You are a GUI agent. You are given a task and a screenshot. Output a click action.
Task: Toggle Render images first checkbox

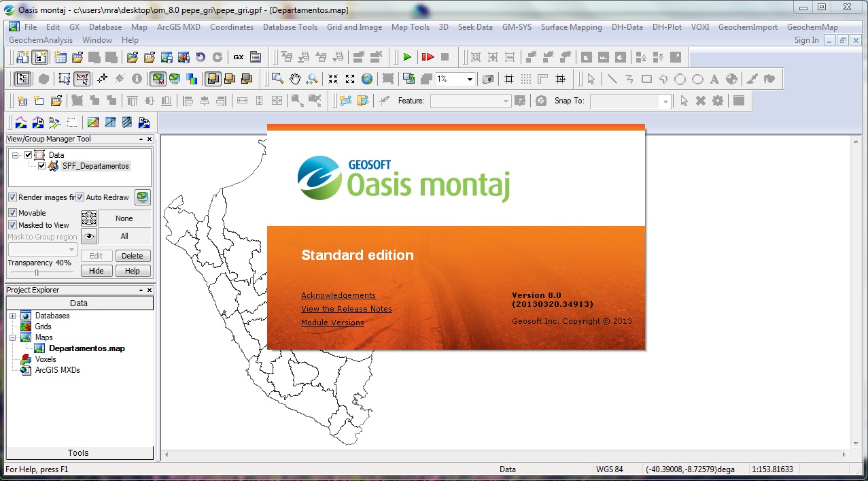click(x=12, y=197)
